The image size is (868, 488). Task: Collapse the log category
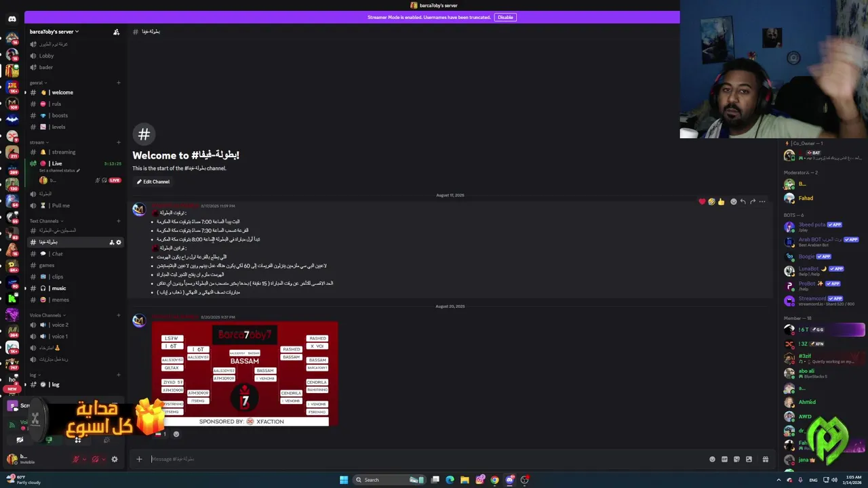(x=34, y=375)
